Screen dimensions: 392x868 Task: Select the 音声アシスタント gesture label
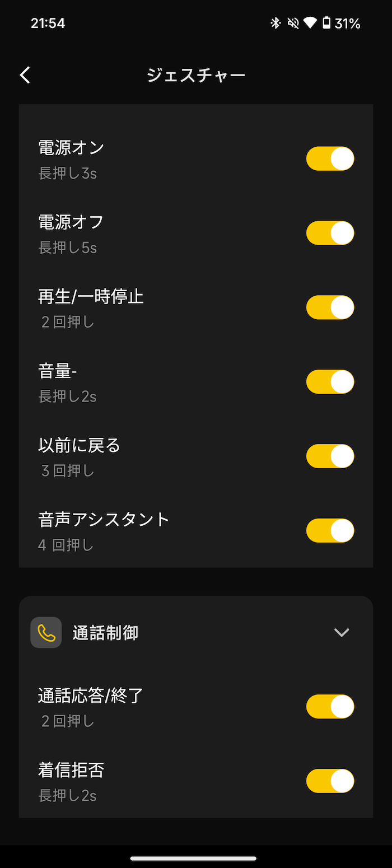(104, 520)
